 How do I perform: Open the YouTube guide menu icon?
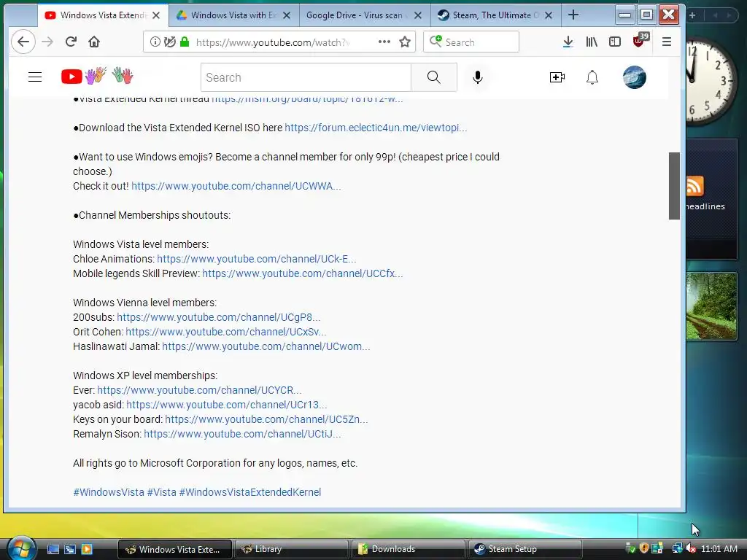coord(35,77)
